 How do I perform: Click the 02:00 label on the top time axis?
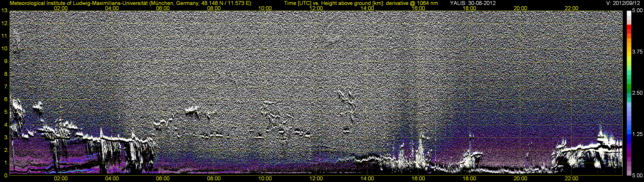coord(61,8)
